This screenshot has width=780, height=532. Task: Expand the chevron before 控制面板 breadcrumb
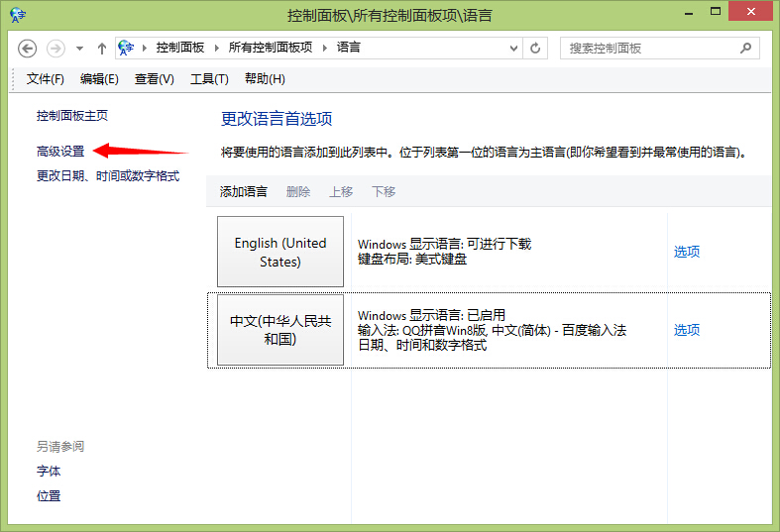click(x=145, y=48)
